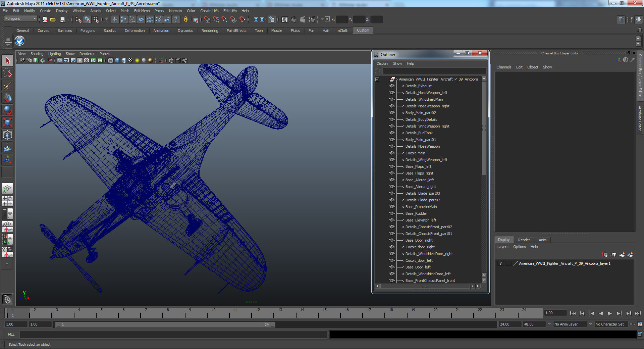Click the blue checkmark Custom shelf icon
This screenshot has height=349, width=644.
[20, 41]
